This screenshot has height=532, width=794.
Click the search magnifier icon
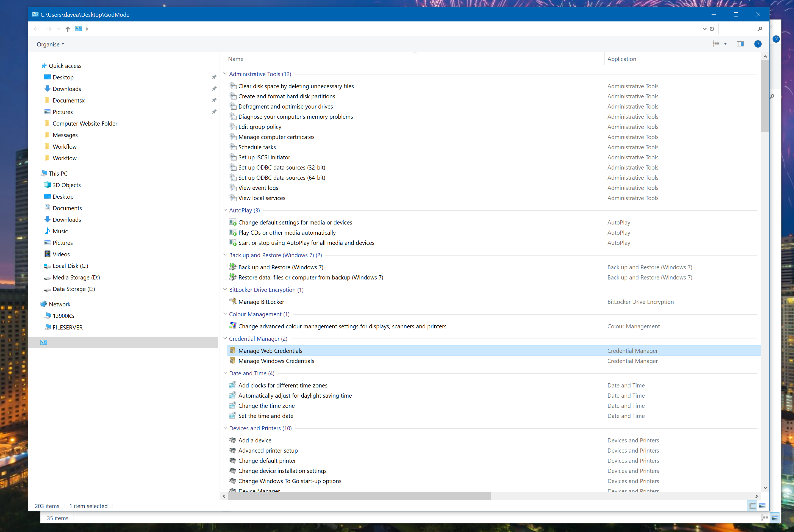[760, 29]
